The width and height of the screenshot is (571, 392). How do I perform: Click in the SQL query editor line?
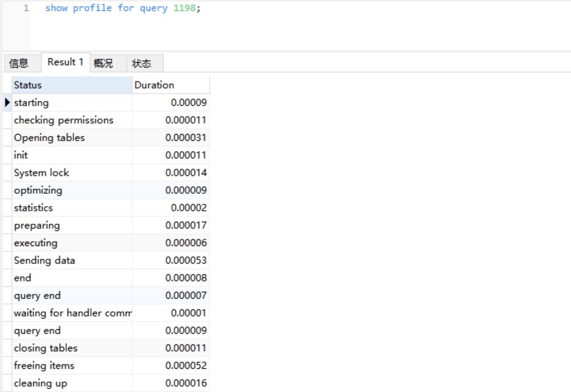(122, 8)
